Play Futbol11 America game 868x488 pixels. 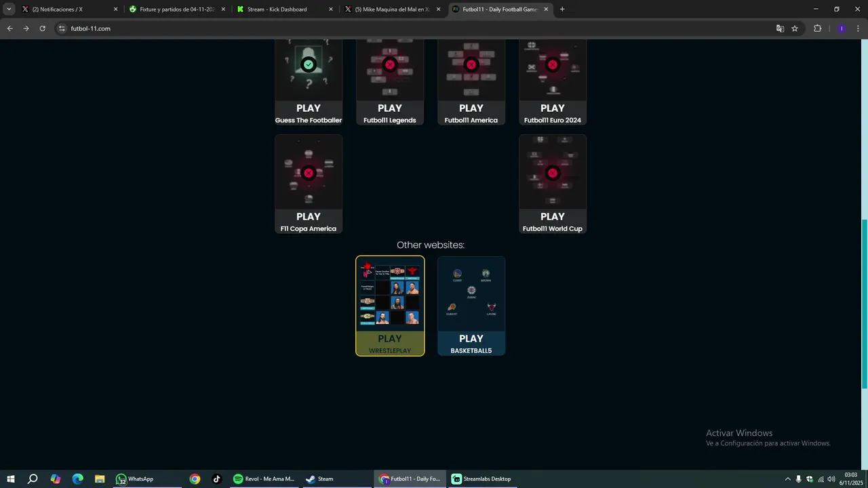tap(471, 83)
